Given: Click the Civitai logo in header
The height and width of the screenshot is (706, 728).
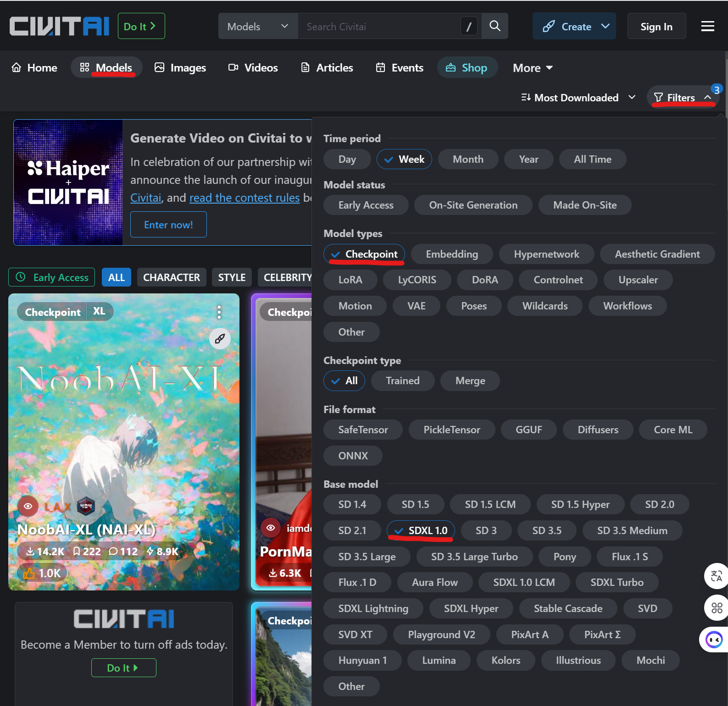Looking at the screenshot, I should tap(59, 26).
